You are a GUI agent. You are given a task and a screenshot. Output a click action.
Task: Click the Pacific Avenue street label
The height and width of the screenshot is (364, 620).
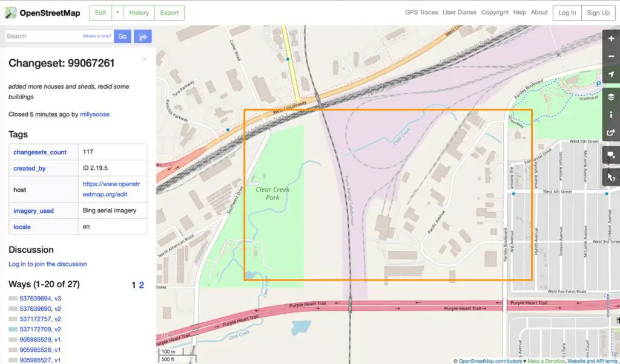coord(436,222)
